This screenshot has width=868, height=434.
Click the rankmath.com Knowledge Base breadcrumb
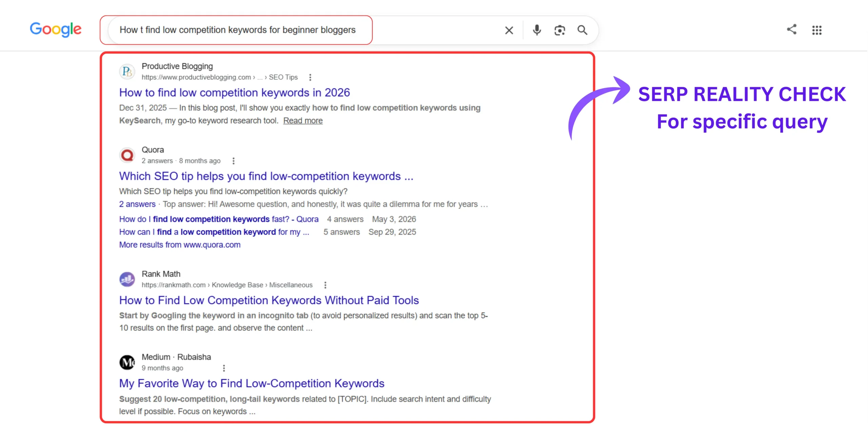pos(227,285)
